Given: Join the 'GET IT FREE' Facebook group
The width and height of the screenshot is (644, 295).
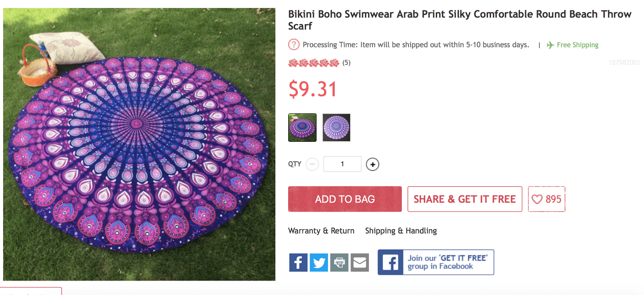Looking at the screenshot, I should 436,262.
